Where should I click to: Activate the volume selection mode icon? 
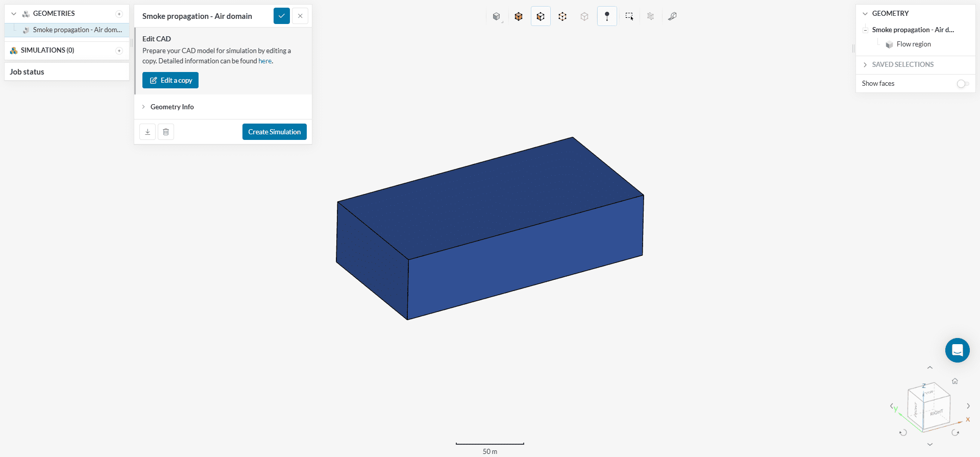519,16
